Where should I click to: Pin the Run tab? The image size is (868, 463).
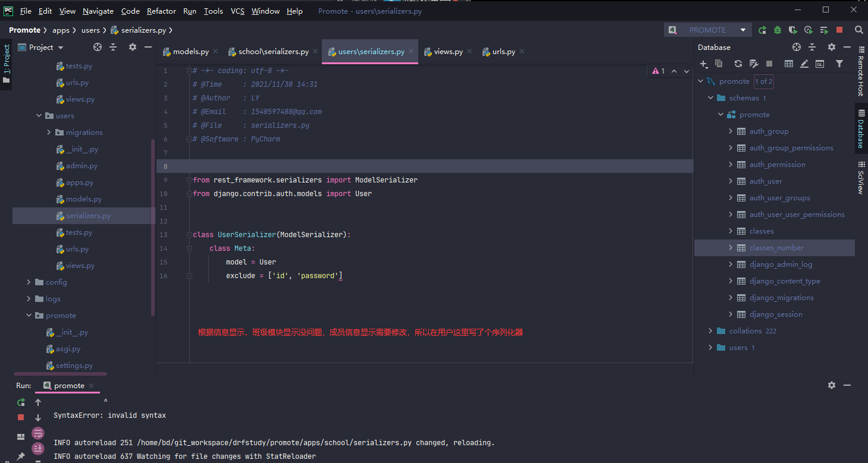click(x=21, y=456)
